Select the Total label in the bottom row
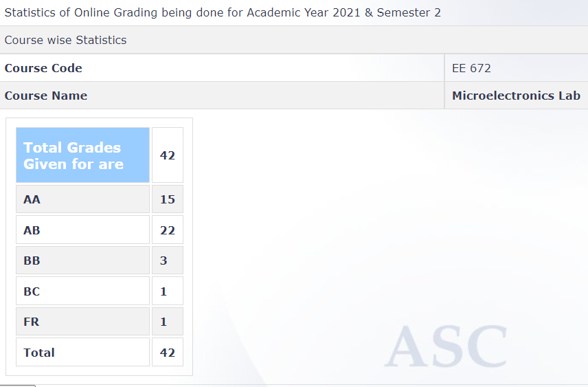Viewport: 588px width, 387px height. coord(82,353)
